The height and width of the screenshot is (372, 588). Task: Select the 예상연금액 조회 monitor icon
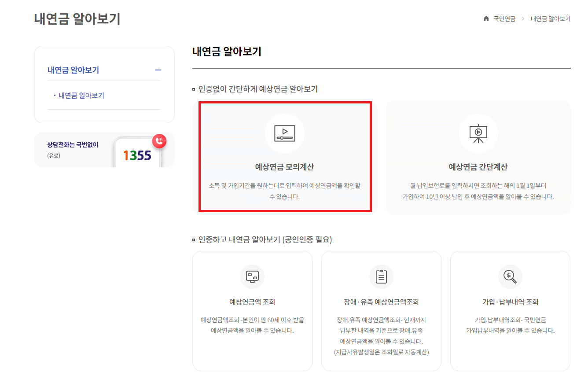[252, 277]
